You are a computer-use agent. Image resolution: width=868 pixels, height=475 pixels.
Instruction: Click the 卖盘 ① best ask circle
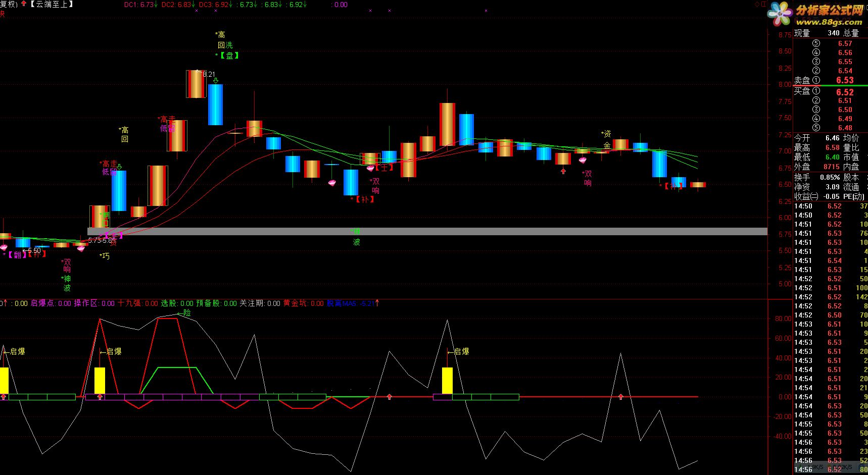click(x=816, y=80)
